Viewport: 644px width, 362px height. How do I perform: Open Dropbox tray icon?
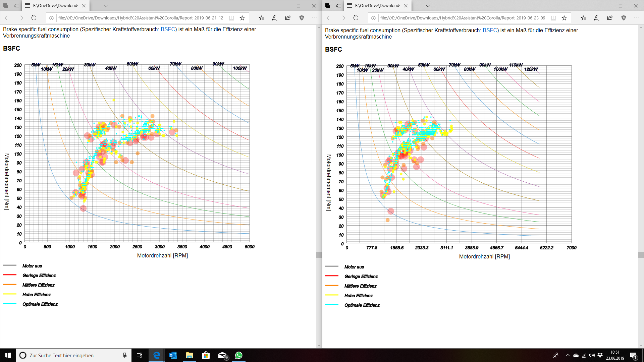point(600,355)
